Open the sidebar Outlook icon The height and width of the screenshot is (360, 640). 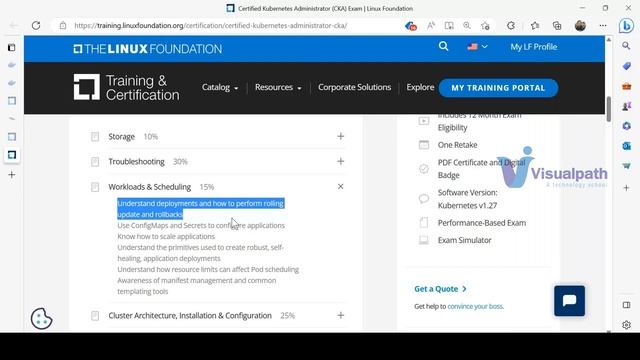coord(627,146)
